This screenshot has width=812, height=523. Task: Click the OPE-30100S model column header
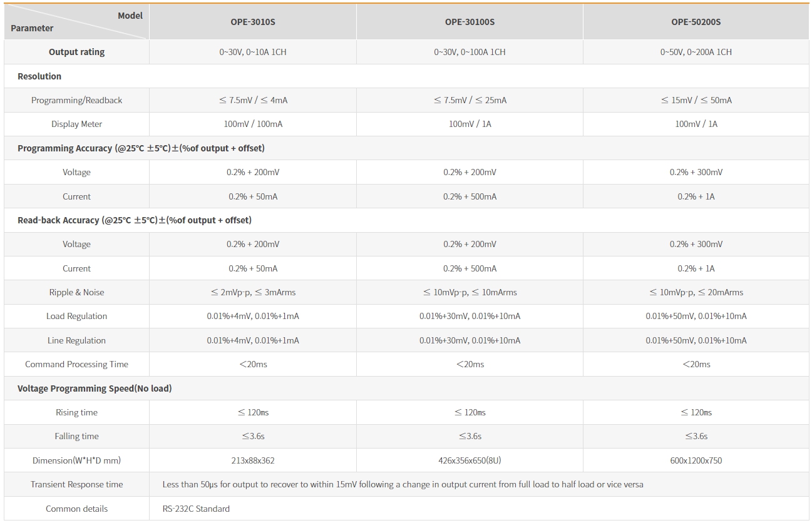470,22
